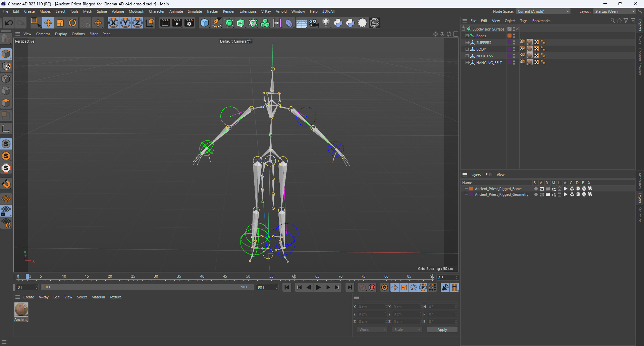The height and width of the screenshot is (346, 644).
Task: Expand the HANGING_BELT object tree
Action: coord(467,63)
